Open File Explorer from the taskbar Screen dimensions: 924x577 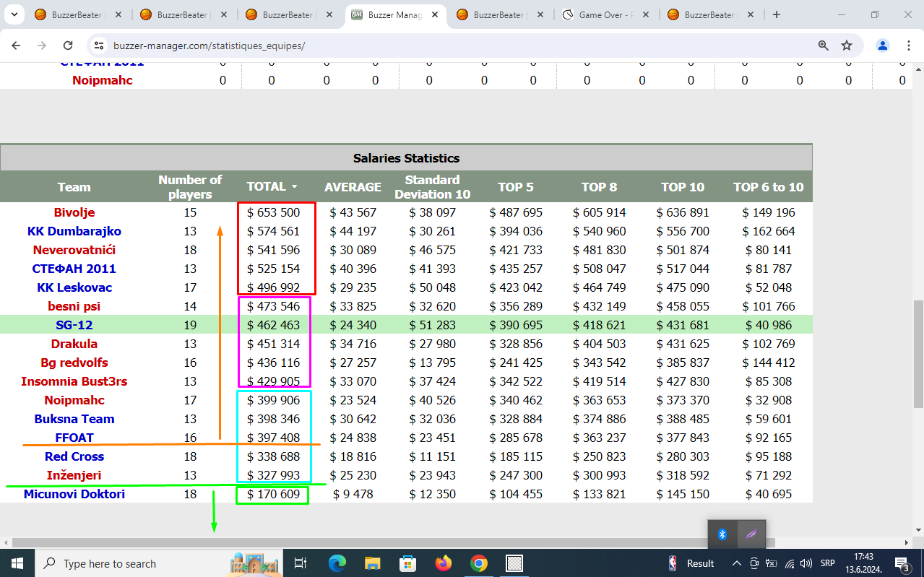372,563
